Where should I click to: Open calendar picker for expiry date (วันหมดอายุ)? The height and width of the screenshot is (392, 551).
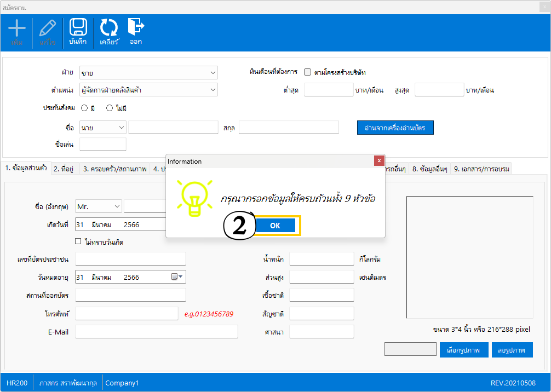click(x=178, y=277)
